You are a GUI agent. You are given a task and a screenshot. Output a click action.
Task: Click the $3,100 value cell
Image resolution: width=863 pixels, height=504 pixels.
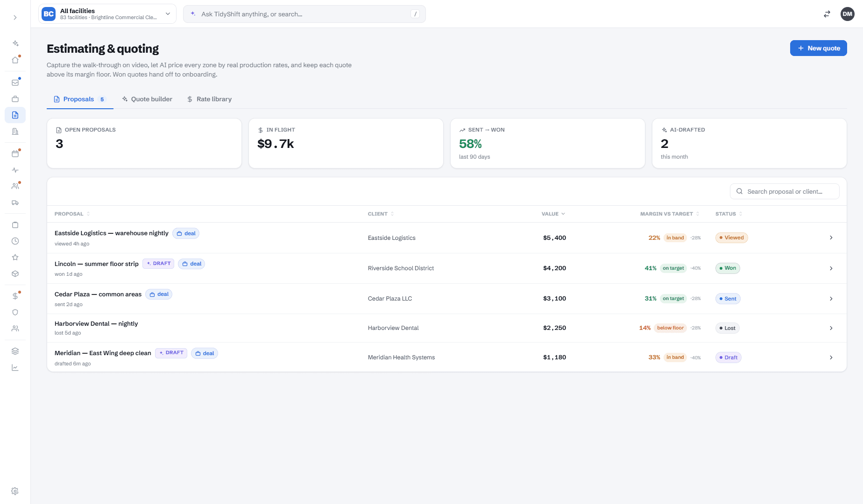[x=554, y=298]
